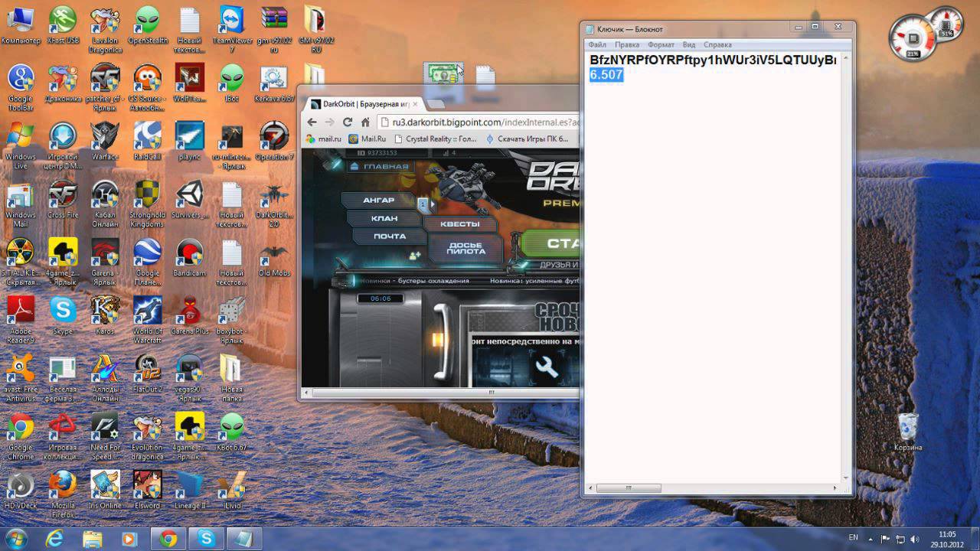Open the Crystal Reality bookmark
The image size is (980, 551).
(x=434, y=139)
